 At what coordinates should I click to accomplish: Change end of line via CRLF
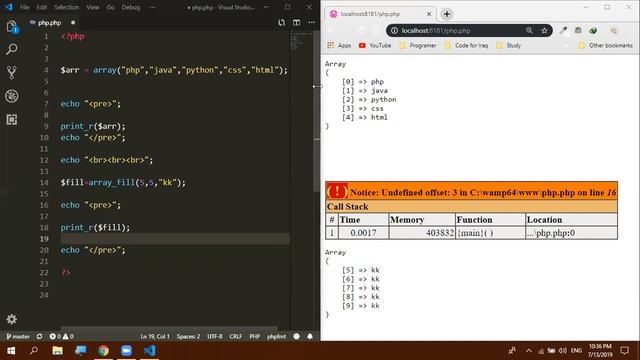(236, 336)
